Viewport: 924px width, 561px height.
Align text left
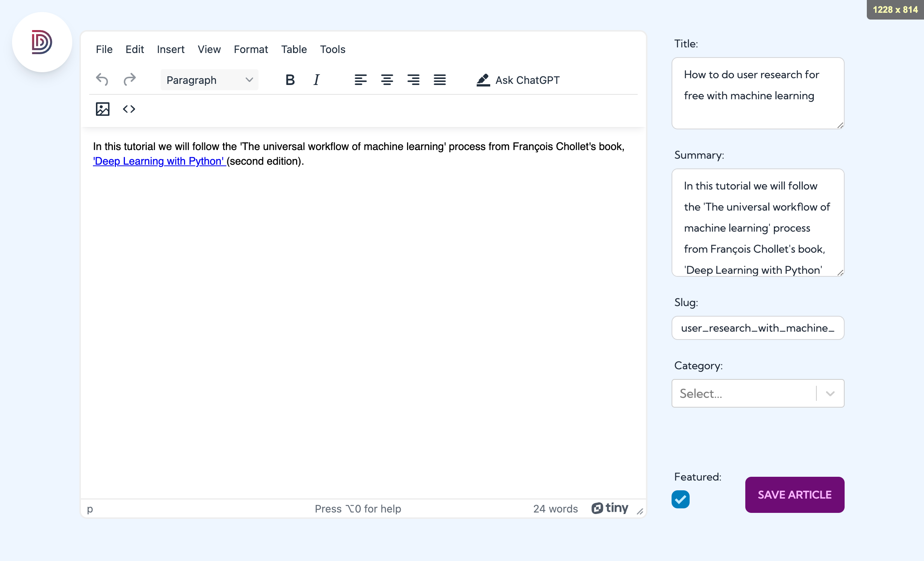click(360, 80)
